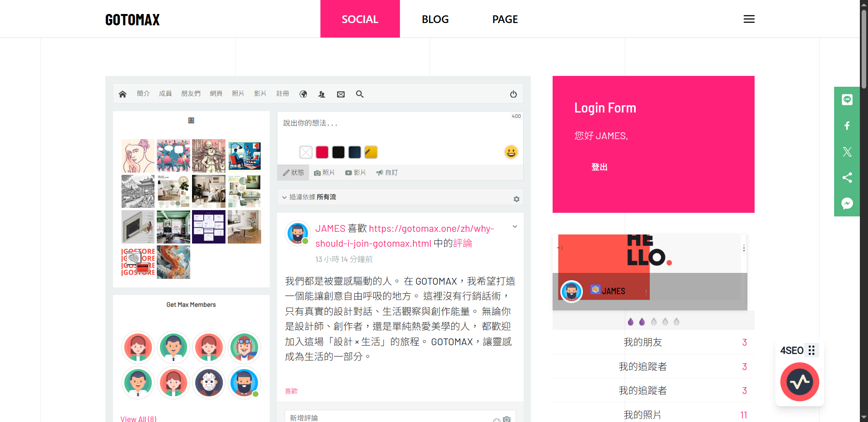Open the globe notifications icon
The height and width of the screenshot is (422, 868).
[x=303, y=94]
